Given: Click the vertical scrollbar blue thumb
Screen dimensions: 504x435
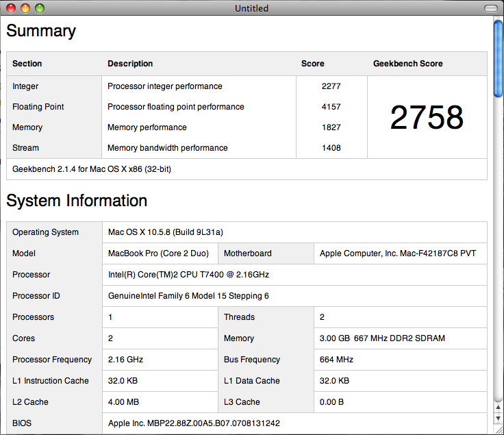Looking at the screenshot, I should pos(498,58).
